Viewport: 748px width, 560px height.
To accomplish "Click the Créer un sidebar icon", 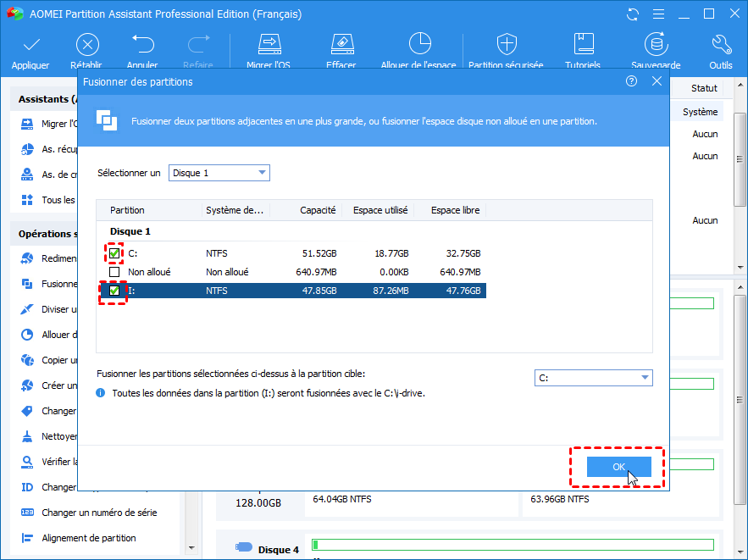I will (x=27, y=385).
